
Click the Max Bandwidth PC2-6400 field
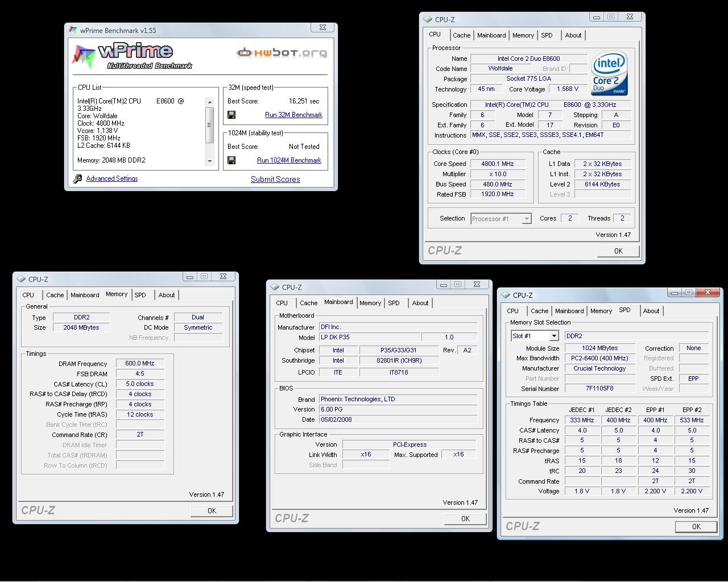click(x=599, y=358)
